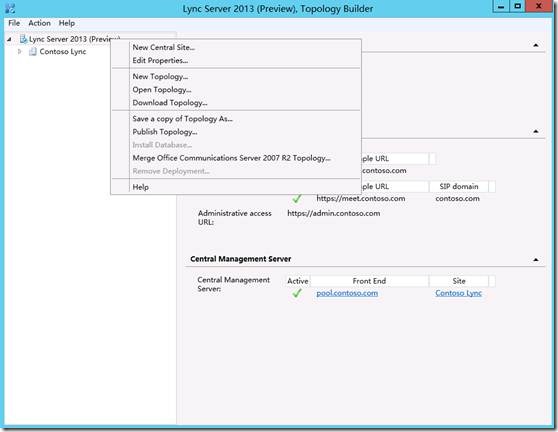This screenshot has height=432, width=558.
Task: Collapse the topmost section using its arrow
Action: 536,45
